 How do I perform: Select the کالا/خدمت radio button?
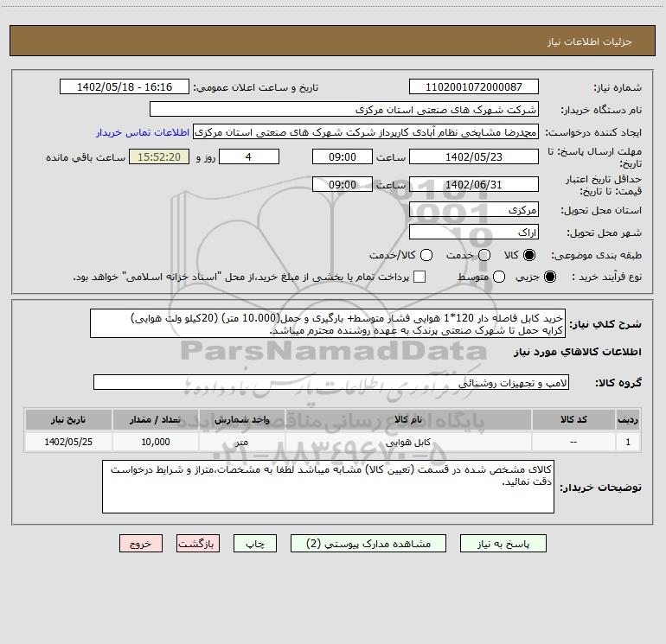(x=426, y=255)
